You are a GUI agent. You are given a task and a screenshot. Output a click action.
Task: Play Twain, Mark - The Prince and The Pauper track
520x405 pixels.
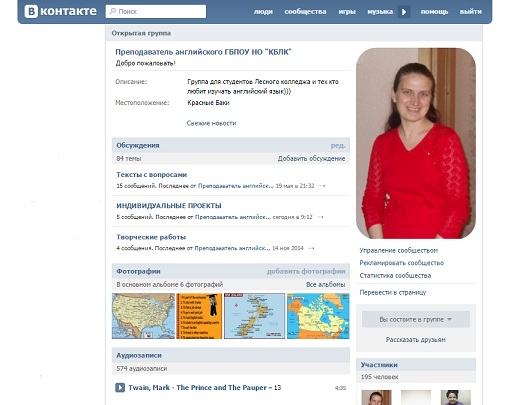click(120, 388)
